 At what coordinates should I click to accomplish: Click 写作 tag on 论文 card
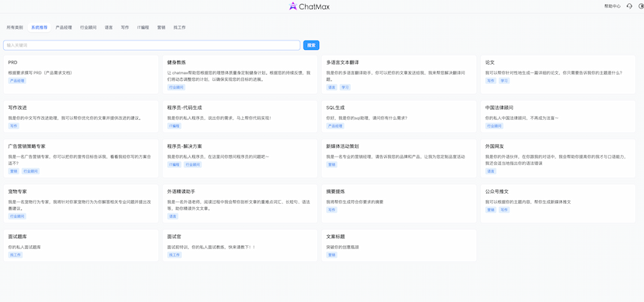click(x=491, y=81)
